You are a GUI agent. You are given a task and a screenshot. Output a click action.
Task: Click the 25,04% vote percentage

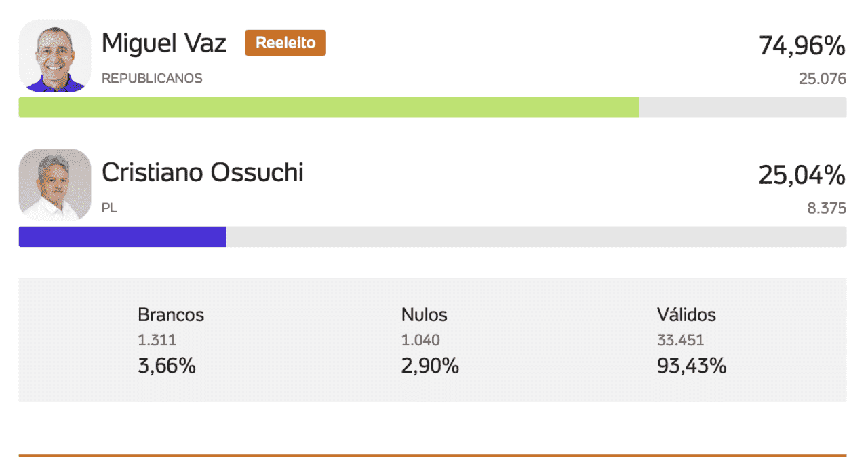pos(802,176)
